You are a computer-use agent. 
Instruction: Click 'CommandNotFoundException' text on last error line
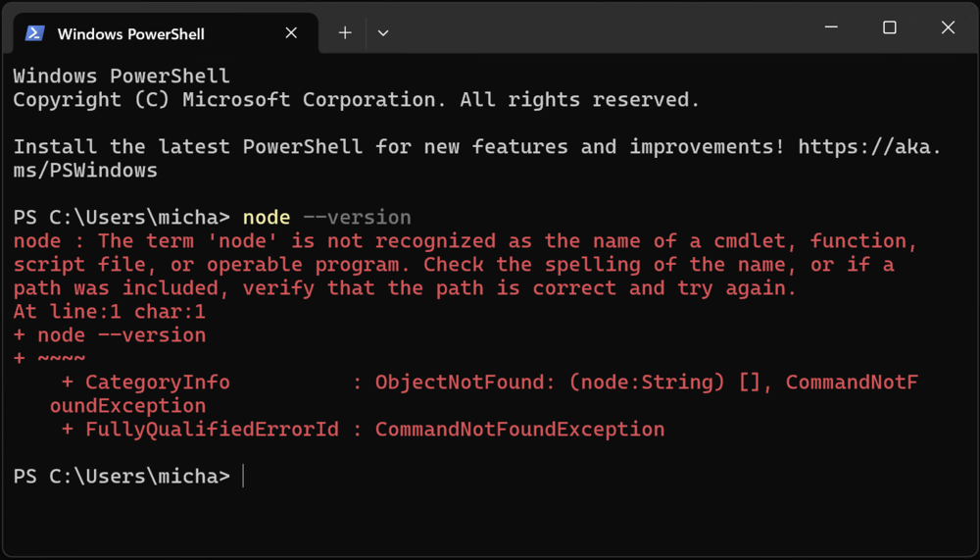click(520, 430)
